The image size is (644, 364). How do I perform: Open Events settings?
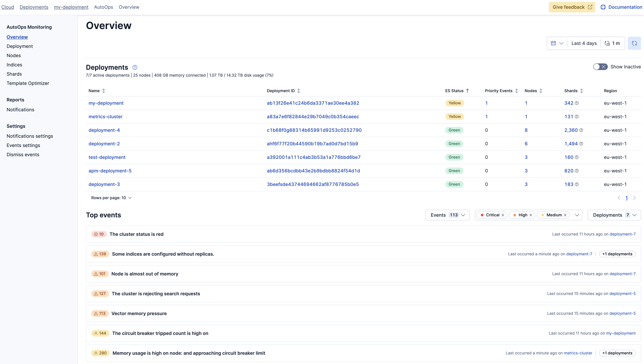[x=23, y=145]
